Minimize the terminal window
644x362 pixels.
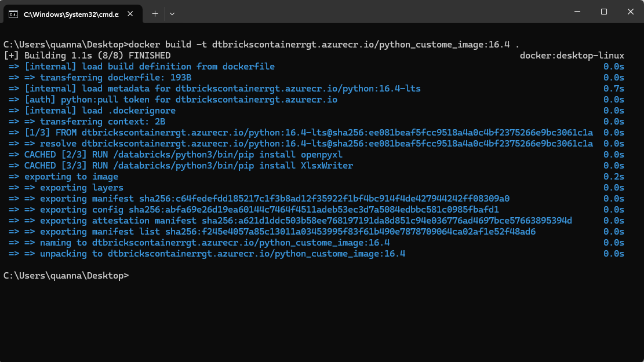[x=577, y=12]
